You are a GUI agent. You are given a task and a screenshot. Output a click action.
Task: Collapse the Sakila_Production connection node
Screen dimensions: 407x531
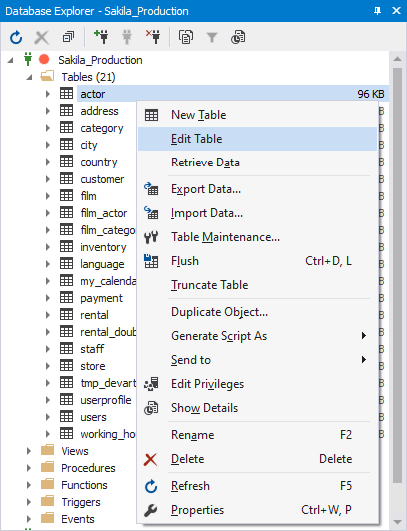tap(10, 60)
